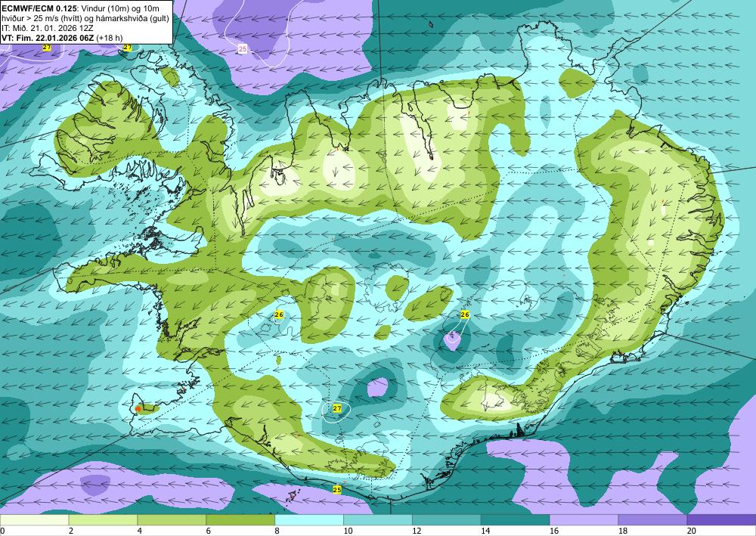Viewport: 756px width, 536px height.
Task: Click the legend scale value '0'
Action: tap(2, 531)
